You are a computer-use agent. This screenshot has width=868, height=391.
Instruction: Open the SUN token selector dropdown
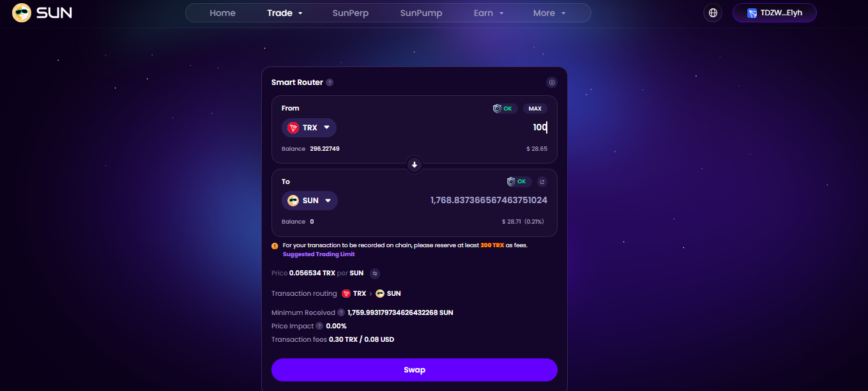tap(310, 201)
